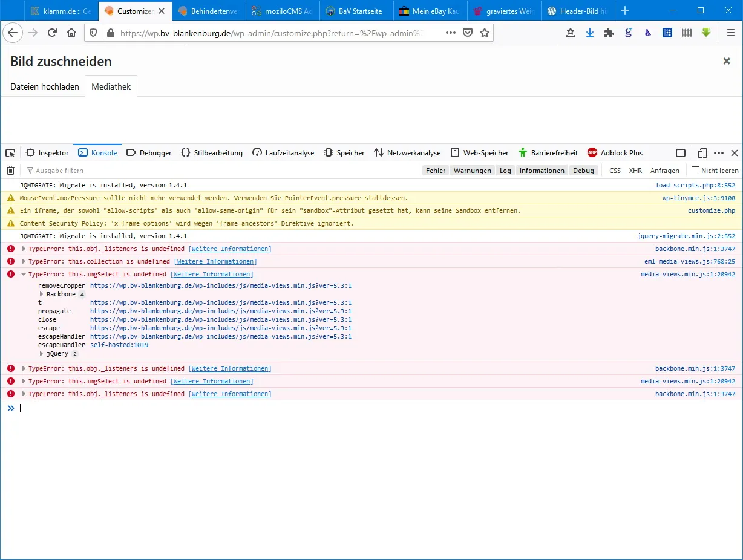Open the Web-Speicher panel
Viewport: 743px width, 560px height.
coord(479,153)
